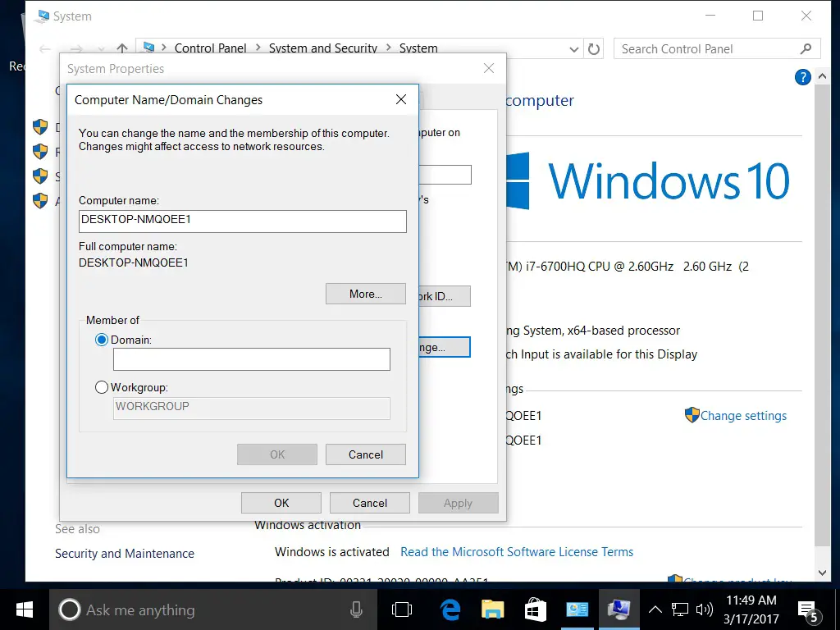Open File Explorer from the taskbar
This screenshot has width=840, height=630.
pos(492,609)
